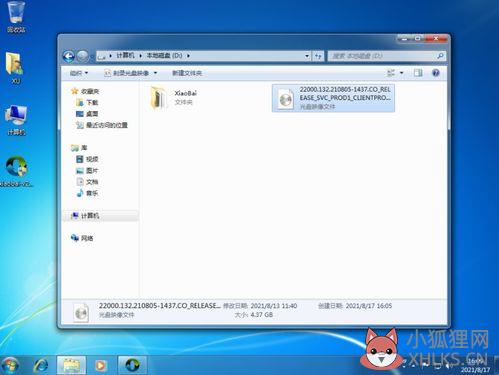Click the Forward navigation arrow button

[x=82, y=56]
